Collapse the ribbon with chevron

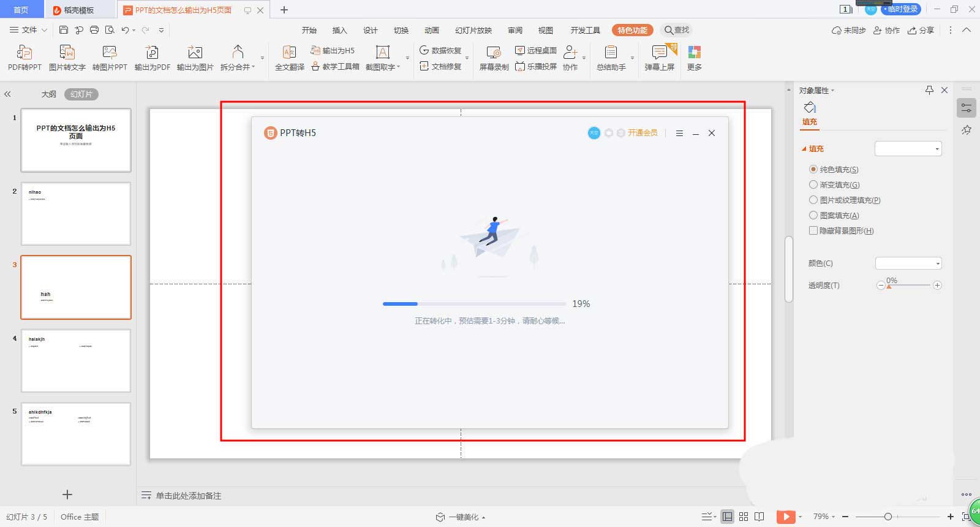(967, 29)
